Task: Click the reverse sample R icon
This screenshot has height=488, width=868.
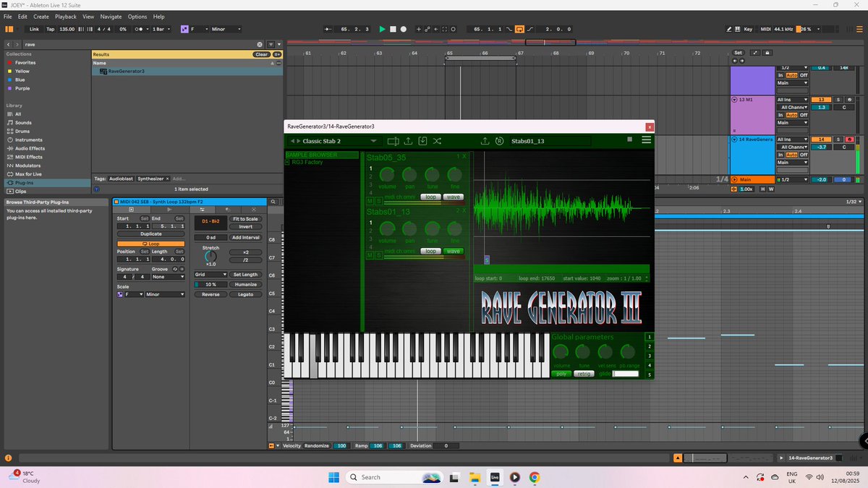Action: pyautogui.click(x=499, y=141)
